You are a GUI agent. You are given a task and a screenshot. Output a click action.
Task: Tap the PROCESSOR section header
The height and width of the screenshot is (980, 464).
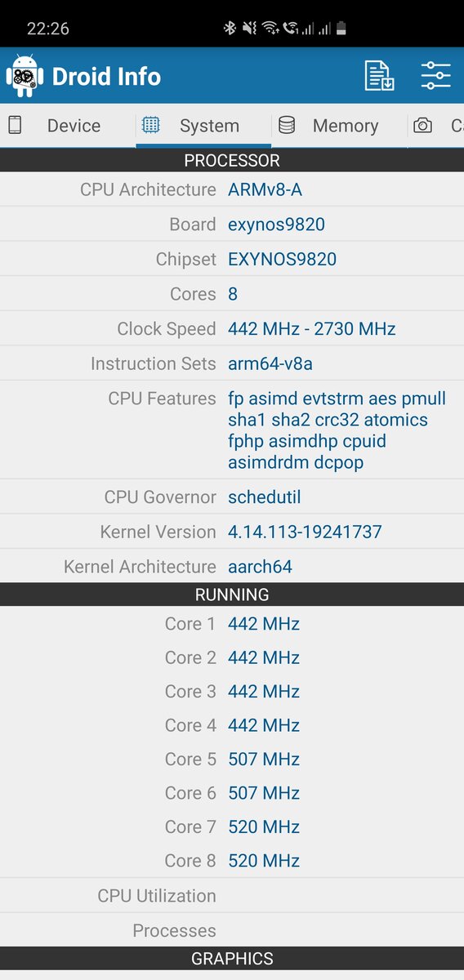coord(232,160)
